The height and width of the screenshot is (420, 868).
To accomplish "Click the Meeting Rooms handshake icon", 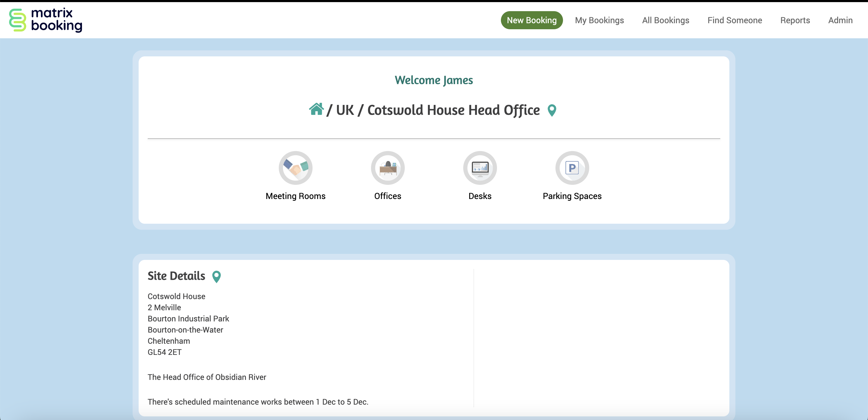I will point(295,168).
